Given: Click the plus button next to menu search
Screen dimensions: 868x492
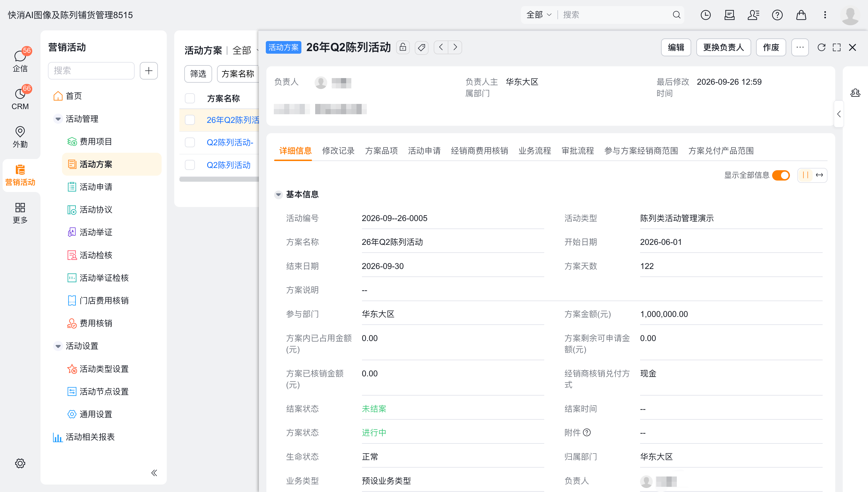Looking at the screenshot, I should click(x=149, y=70).
